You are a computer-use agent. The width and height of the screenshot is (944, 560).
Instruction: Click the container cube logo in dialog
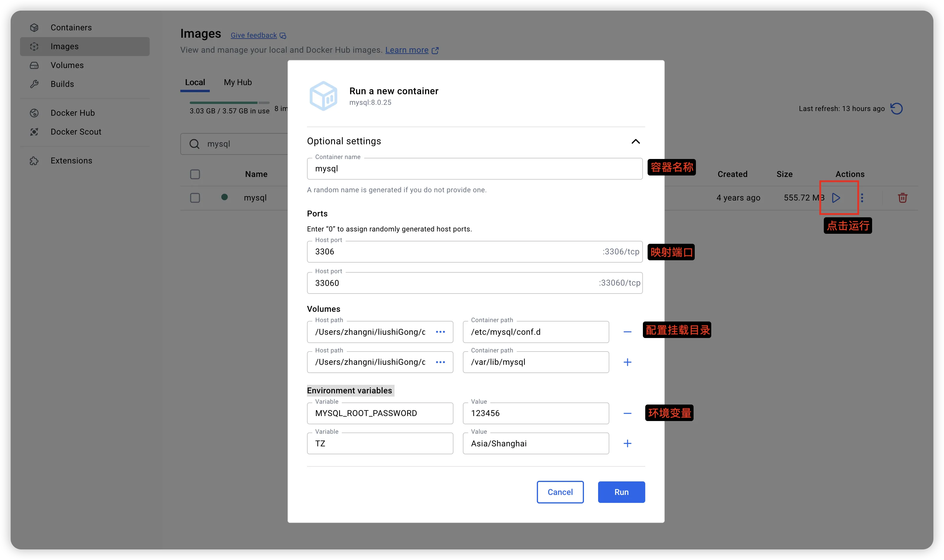tap(323, 96)
